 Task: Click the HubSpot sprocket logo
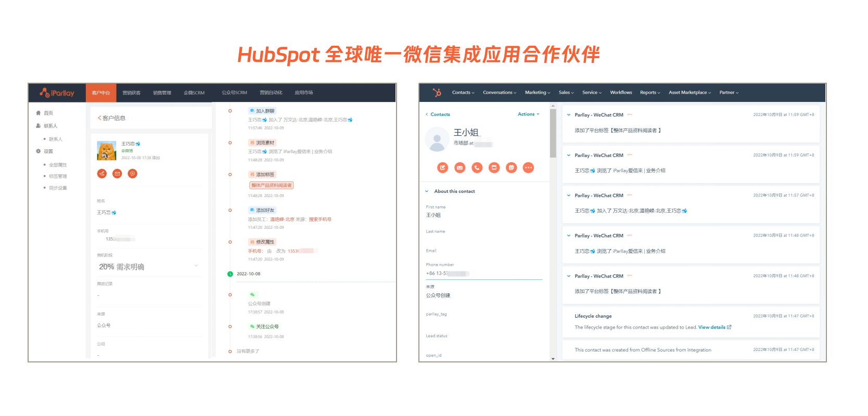[437, 93]
